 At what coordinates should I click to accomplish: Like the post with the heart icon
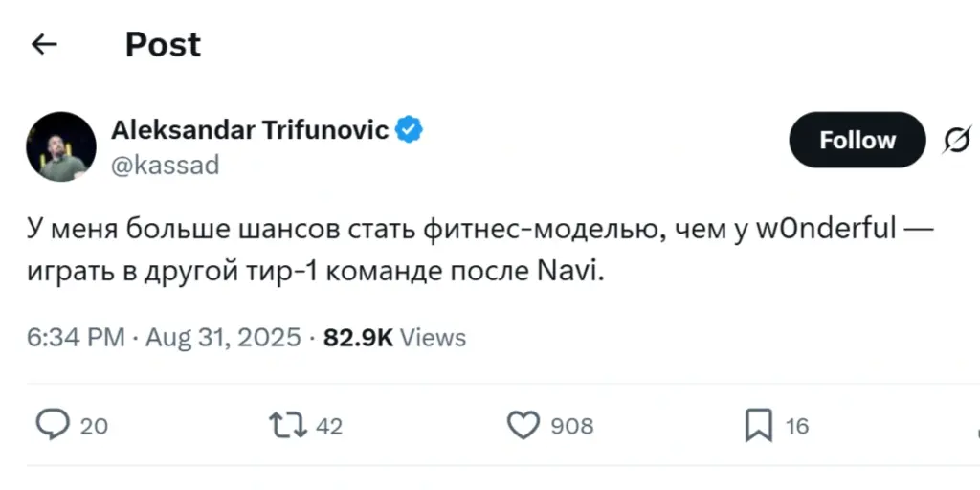pyautogui.click(x=523, y=425)
